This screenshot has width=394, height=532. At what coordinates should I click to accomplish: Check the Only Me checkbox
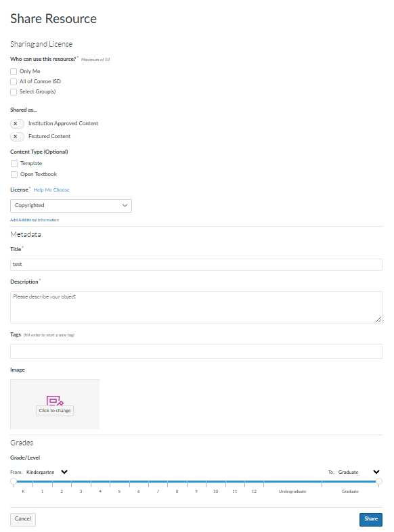pos(14,72)
